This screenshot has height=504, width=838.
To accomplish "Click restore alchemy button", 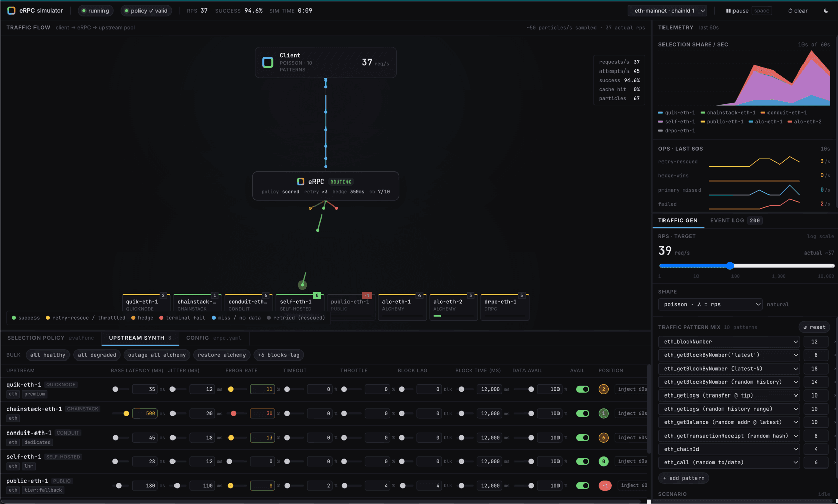I will [x=222, y=355].
